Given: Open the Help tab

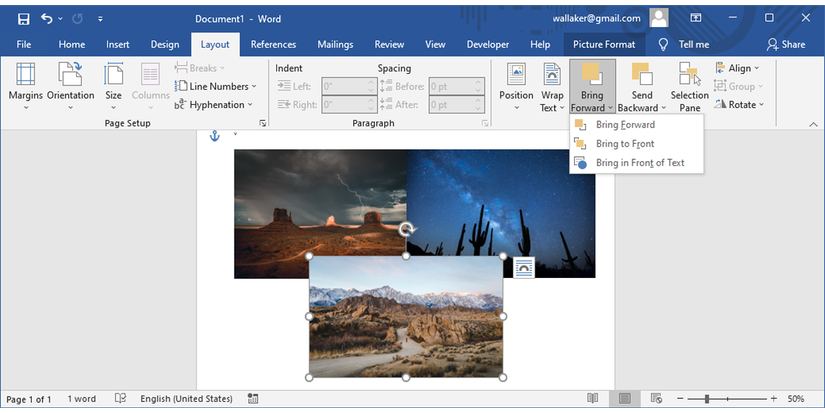Looking at the screenshot, I should 540,45.
